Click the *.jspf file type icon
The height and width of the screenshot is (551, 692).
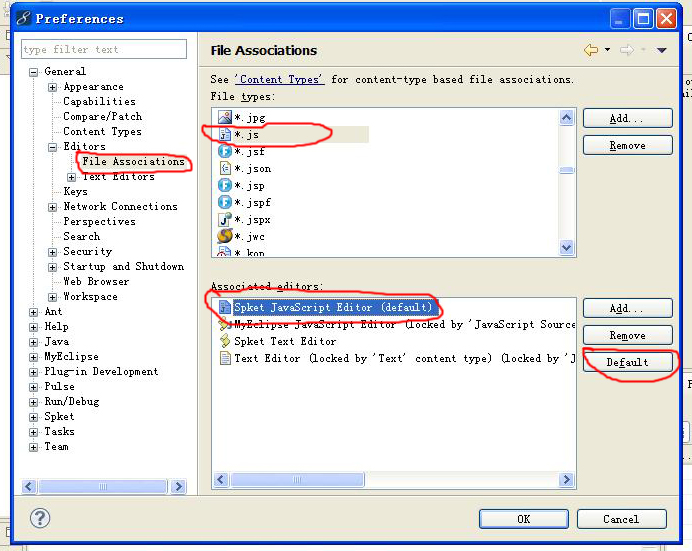(225, 202)
